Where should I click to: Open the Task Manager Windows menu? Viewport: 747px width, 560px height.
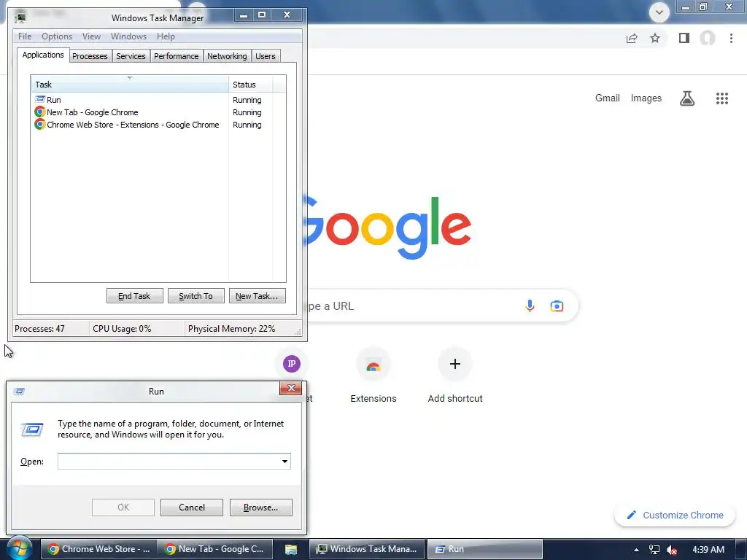[128, 36]
